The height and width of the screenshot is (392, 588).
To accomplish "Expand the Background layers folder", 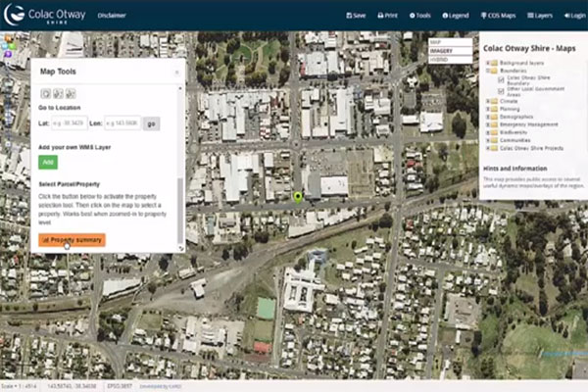I will [488, 63].
